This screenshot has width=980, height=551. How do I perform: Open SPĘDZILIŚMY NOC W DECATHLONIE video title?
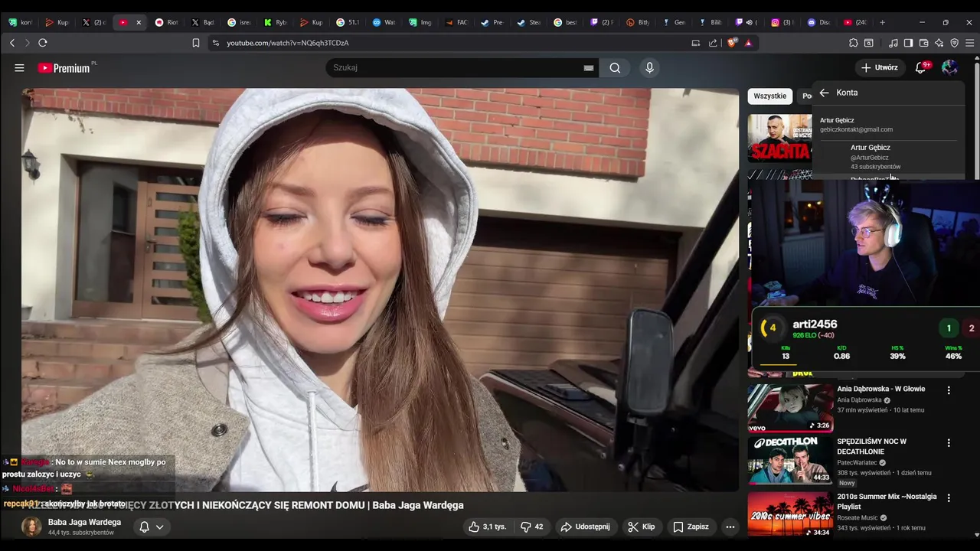(x=872, y=446)
